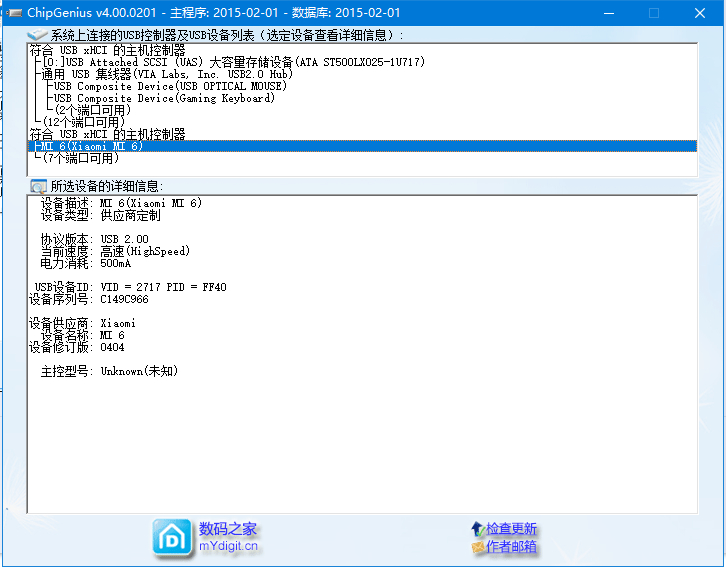Click the 电力消耗 500mA line
The image size is (726, 569).
(86, 263)
